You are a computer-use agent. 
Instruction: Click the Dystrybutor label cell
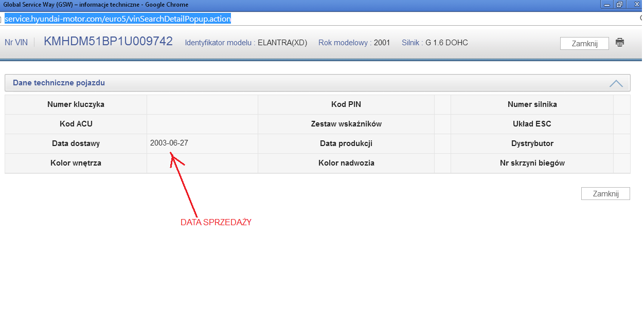532,143
